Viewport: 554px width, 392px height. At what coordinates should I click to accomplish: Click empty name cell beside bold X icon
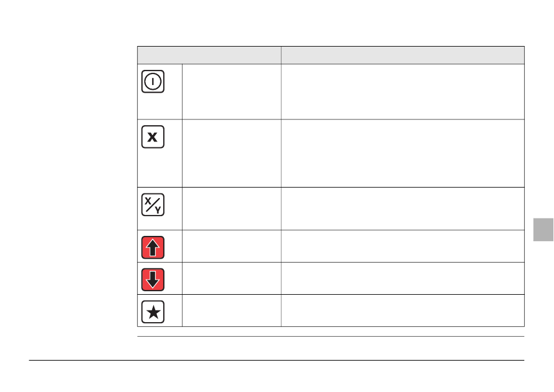(232, 153)
